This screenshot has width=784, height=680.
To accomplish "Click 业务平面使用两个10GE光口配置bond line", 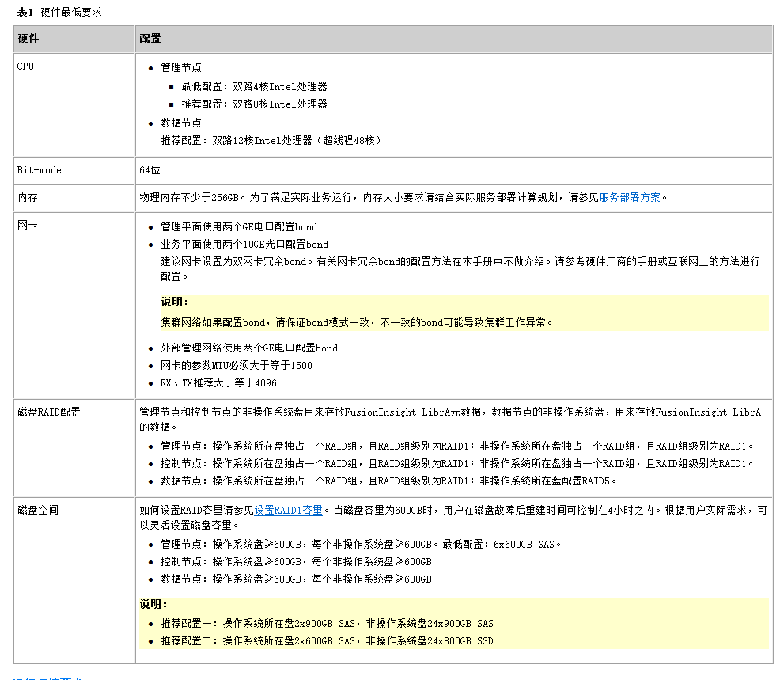I will click(x=244, y=245).
